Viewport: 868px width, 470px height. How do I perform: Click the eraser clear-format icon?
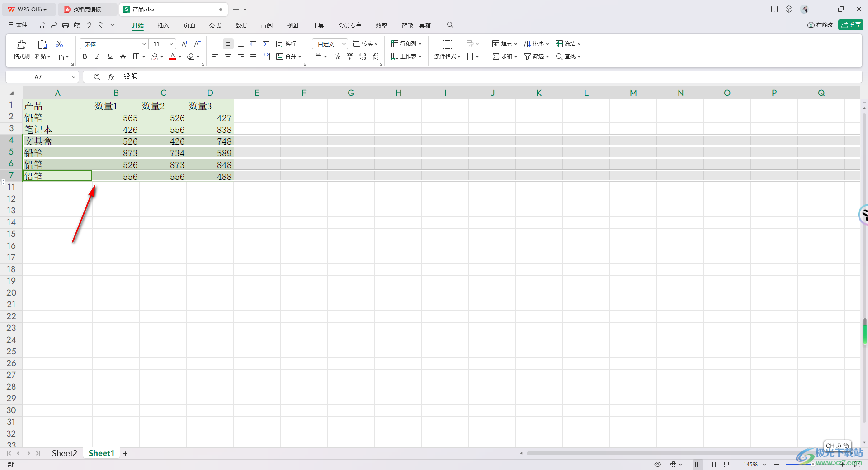tap(191, 56)
